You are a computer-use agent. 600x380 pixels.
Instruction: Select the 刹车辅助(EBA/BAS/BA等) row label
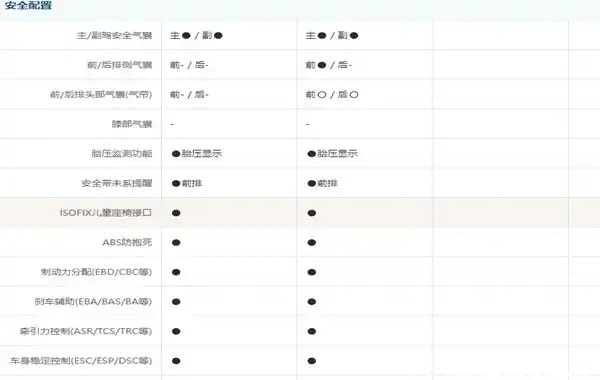tap(93, 302)
